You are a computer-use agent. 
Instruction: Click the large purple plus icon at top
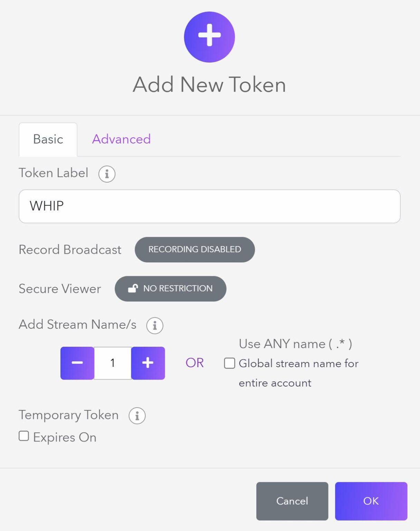[x=209, y=37]
